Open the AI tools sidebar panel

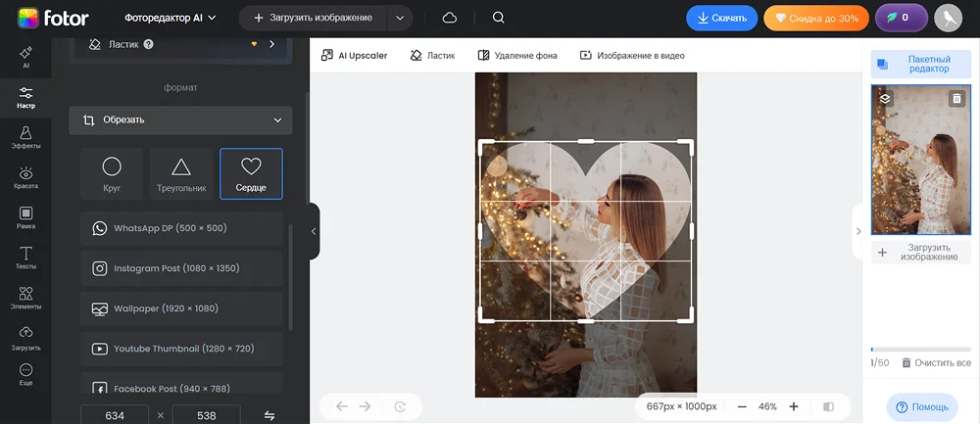coord(25,57)
